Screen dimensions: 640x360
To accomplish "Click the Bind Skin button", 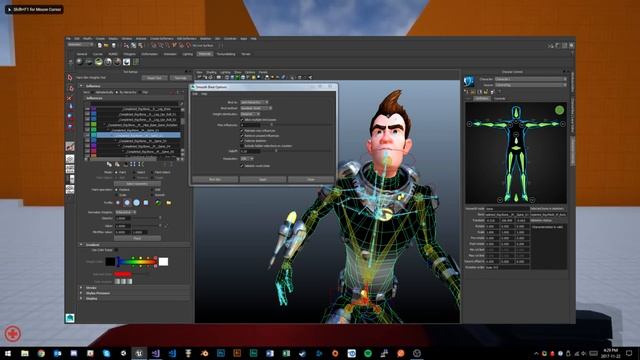I will (x=215, y=179).
